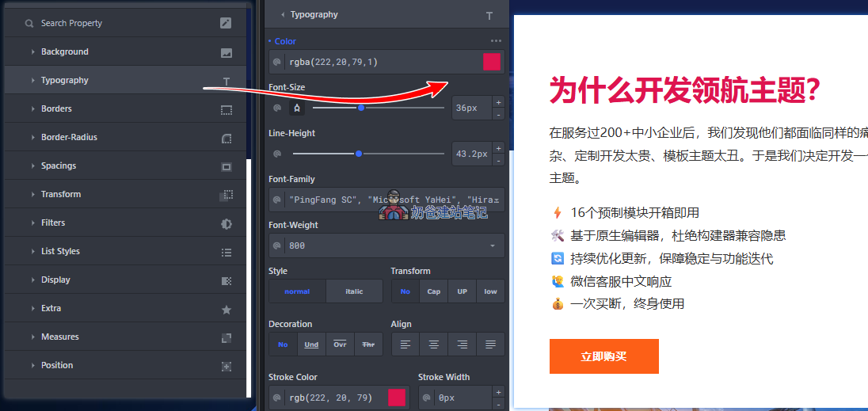Select Und underline Decoration option
Screen dimensions: 868x411
tap(312, 344)
